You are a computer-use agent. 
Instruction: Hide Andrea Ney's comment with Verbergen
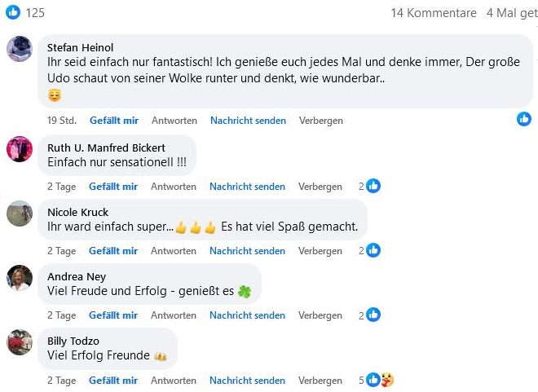click(x=320, y=315)
